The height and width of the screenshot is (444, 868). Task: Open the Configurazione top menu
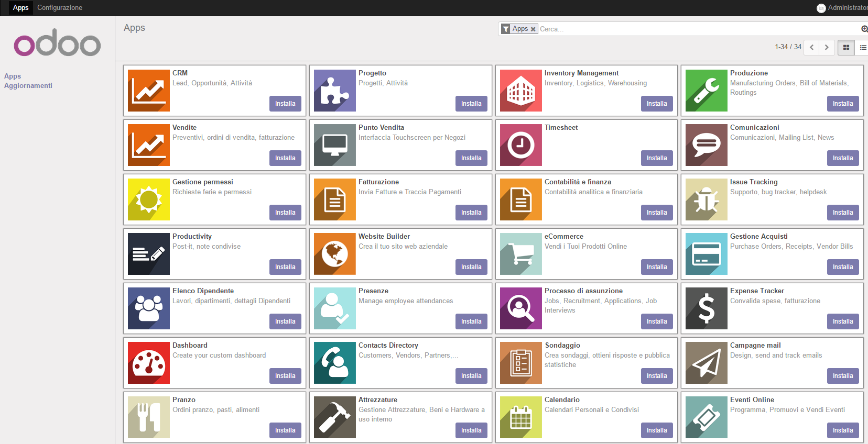click(60, 8)
